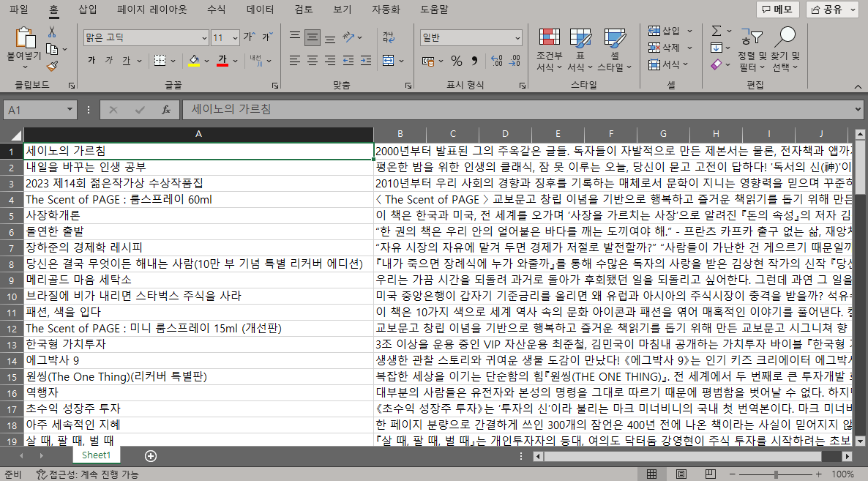Click the 메모 button
The width and height of the screenshot is (868, 481).
pos(778,10)
